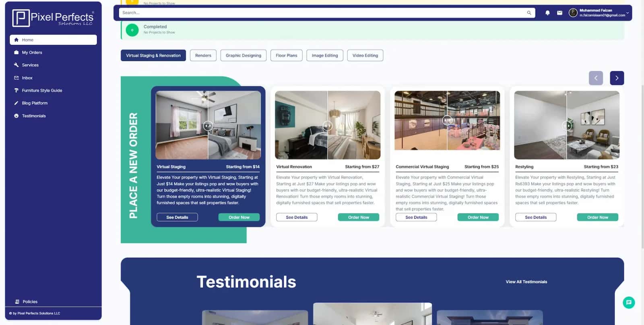
Task: Click the notification bell icon
Action: click(x=547, y=13)
